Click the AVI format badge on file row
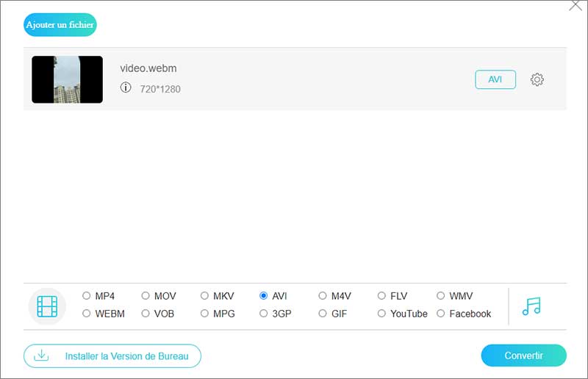 click(x=495, y=79)
